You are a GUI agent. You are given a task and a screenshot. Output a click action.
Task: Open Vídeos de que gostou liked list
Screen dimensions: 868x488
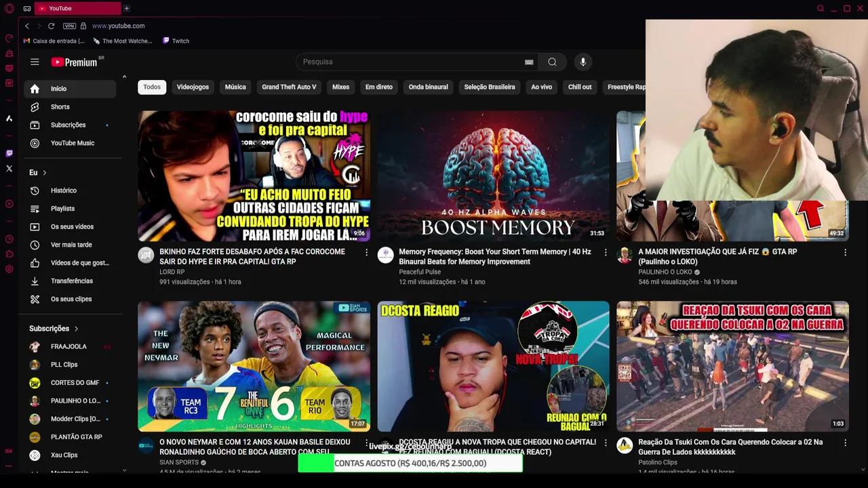(x=70, y=263)
